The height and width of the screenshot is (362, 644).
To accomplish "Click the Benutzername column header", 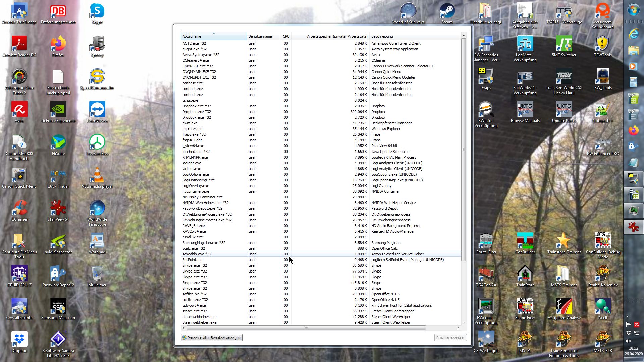I will pyautogui.click(x=260, y=36).
